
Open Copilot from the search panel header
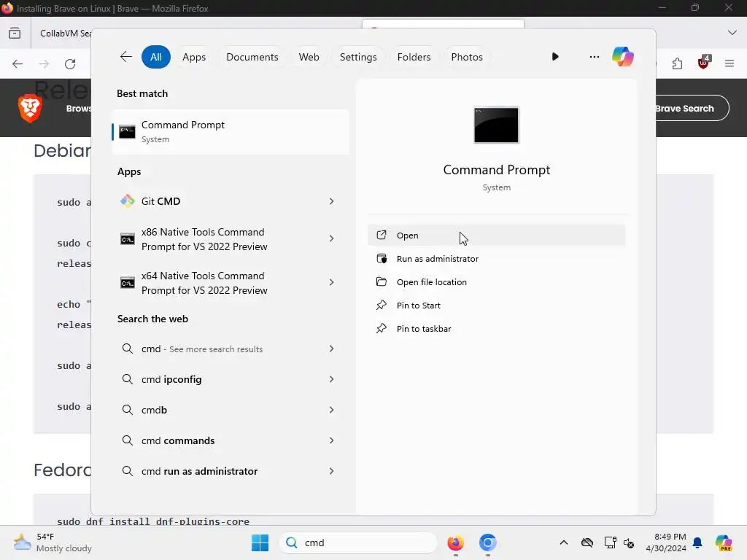click(623, 57)
